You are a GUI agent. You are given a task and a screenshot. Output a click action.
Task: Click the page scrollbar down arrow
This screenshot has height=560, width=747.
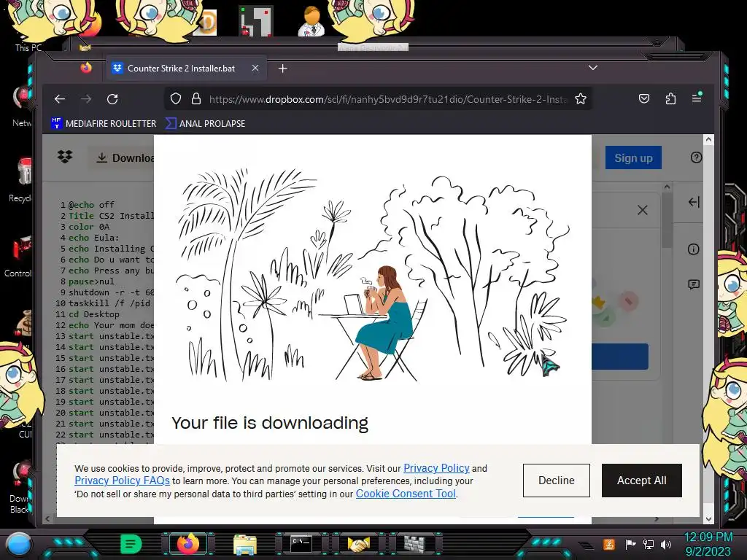pos(708,518)
